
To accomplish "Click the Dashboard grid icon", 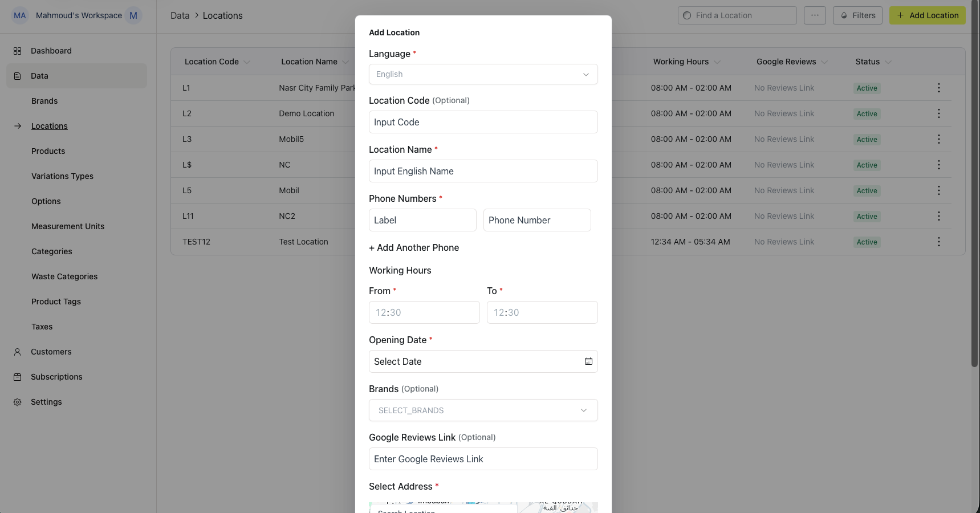I will tap(18, 51).
